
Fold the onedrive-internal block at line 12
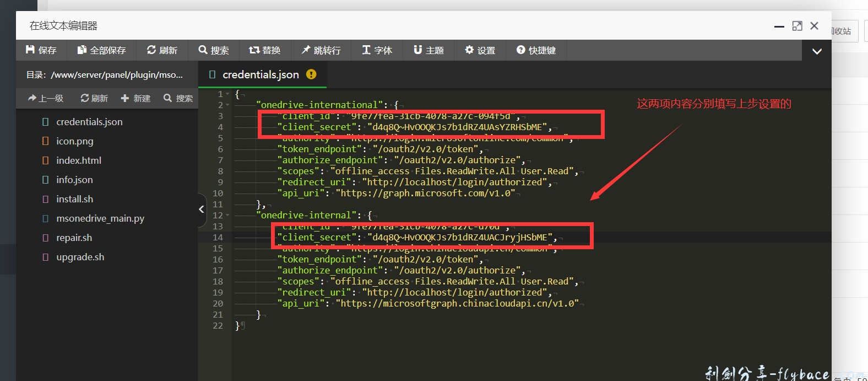(228, 215)
